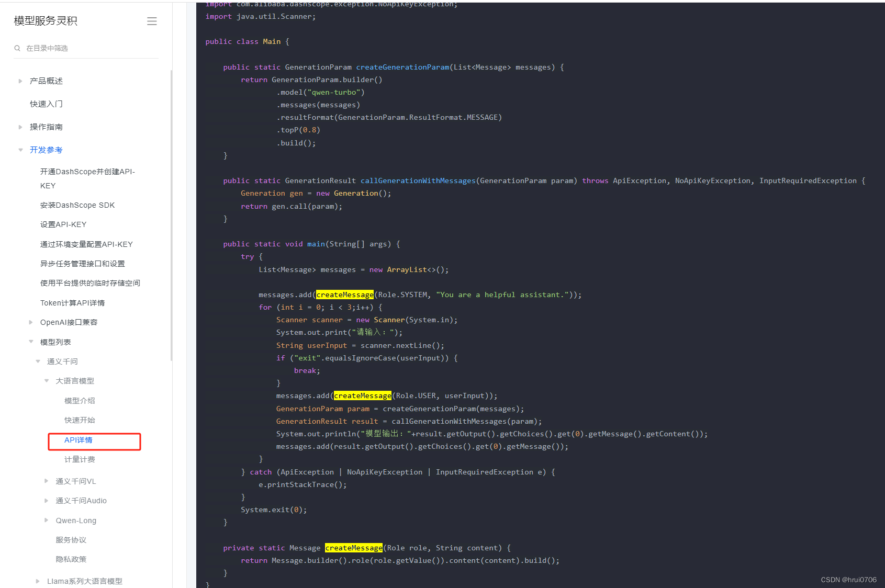Open the 隐私政策 page

coord(71,559)
